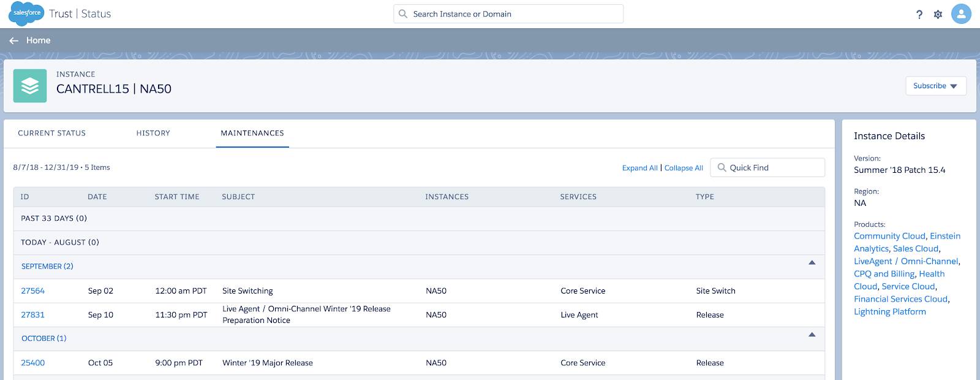Click the DATE column header

click(97, 197)
